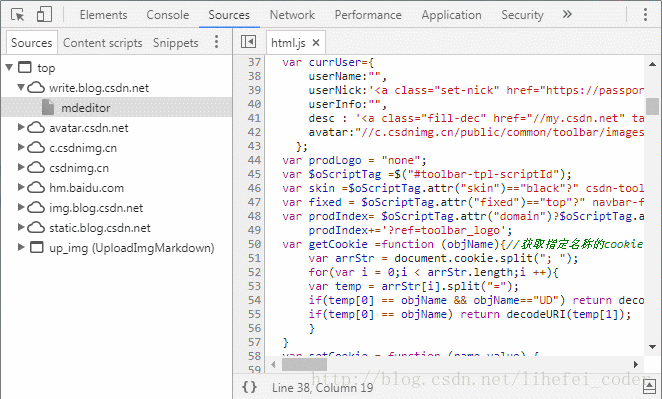Expand the csdnimg.cn domain
Viewport: 662px width, 399px height.
coord(21,167)
